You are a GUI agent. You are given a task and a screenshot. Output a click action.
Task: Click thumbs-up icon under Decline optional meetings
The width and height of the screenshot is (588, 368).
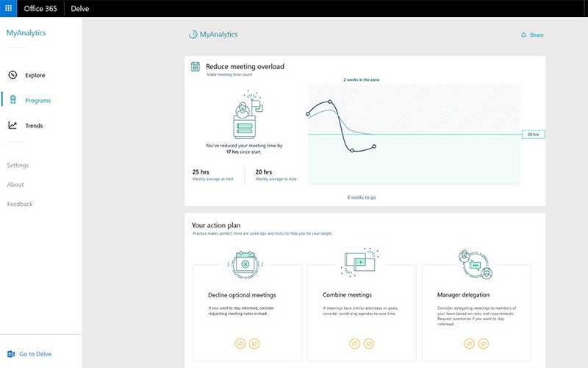[x=240, y=343]
